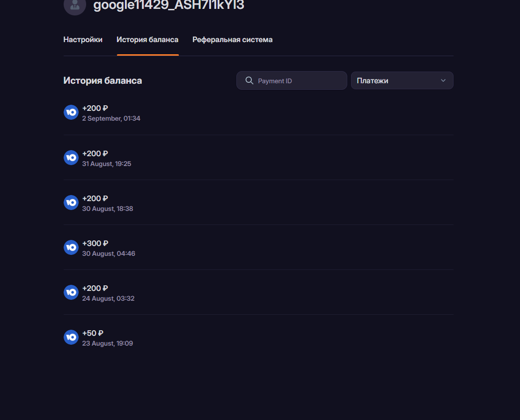Click YooMoney icon for 2 September payment
The height and width of the screenshot is (420, 520).
71,112
